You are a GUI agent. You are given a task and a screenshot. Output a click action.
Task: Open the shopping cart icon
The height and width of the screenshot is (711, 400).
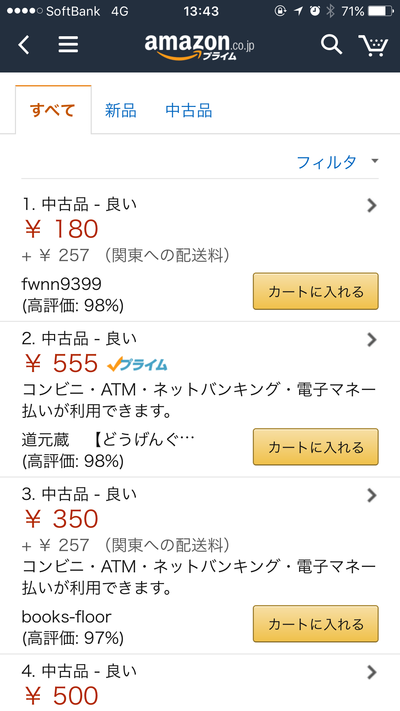click(373, 45)
